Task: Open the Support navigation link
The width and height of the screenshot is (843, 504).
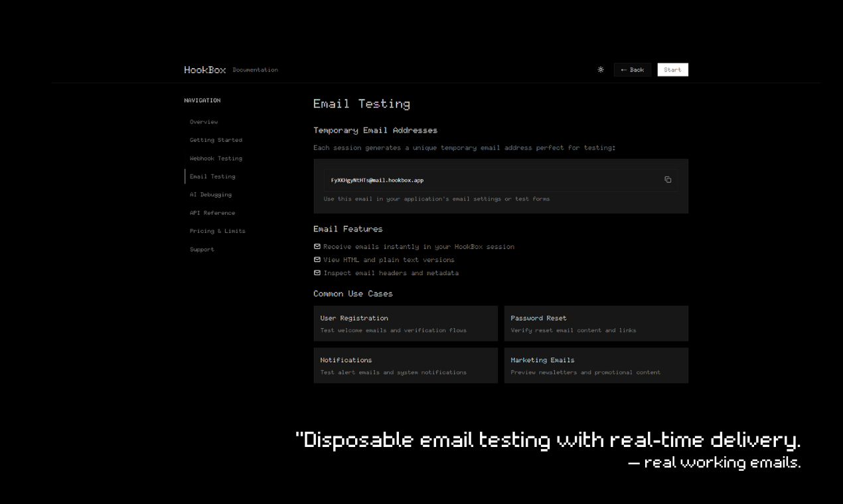Action: [x=202, y=249]
